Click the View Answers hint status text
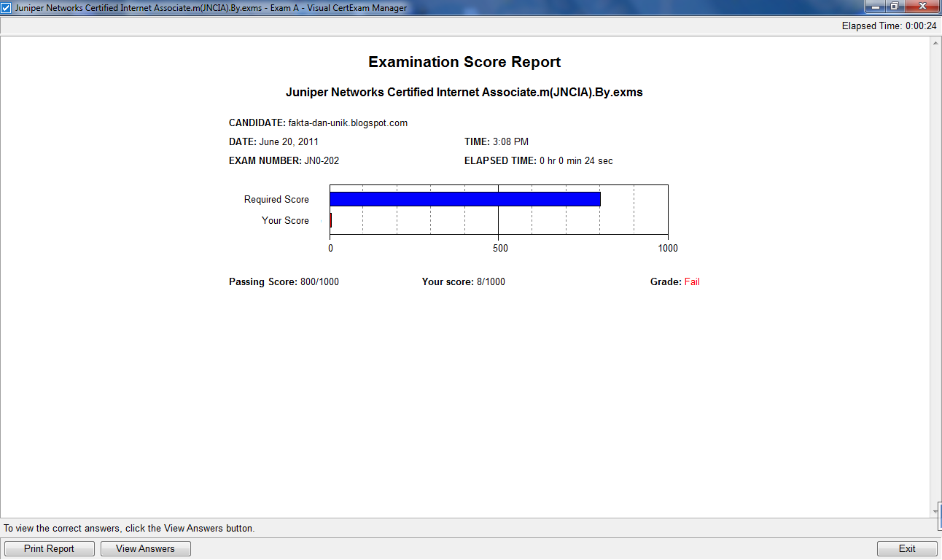Viewport: 942px width, 560px height. pyautogui.click(x=130, y=528)
